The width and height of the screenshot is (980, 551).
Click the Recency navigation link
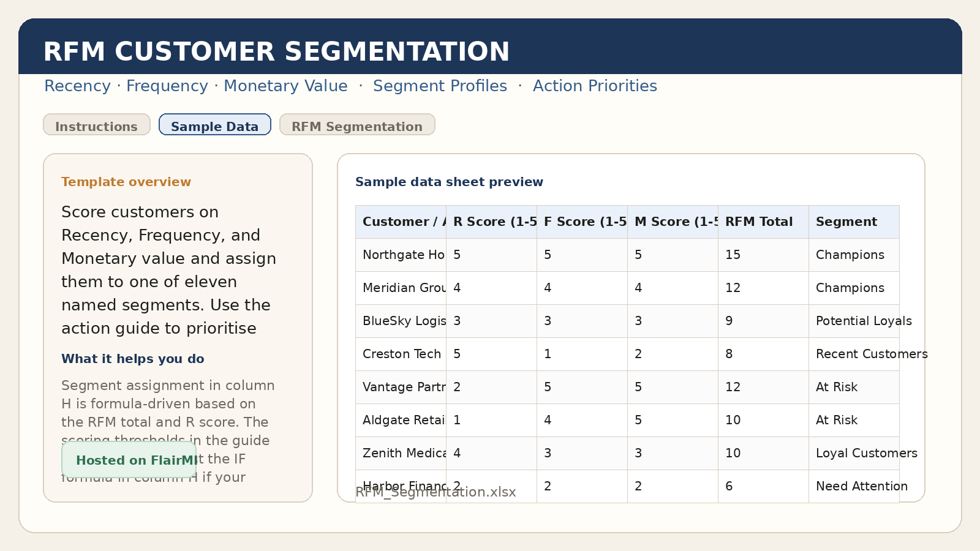(77, 86)
